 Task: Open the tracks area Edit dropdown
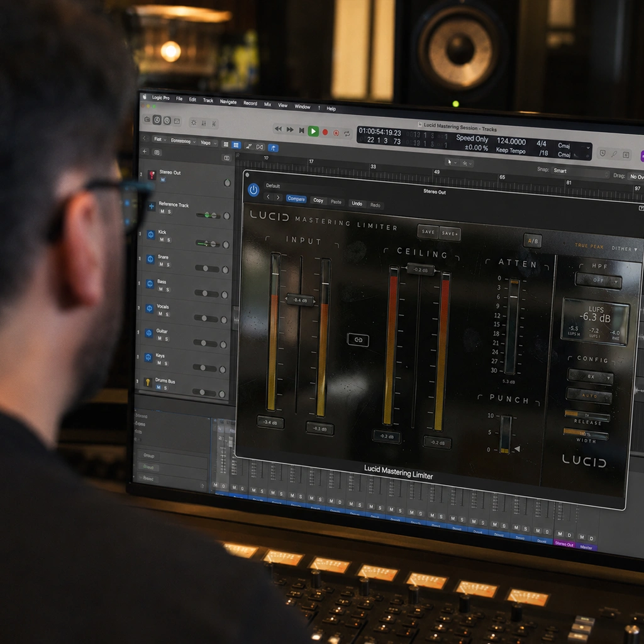pos(160,139)
